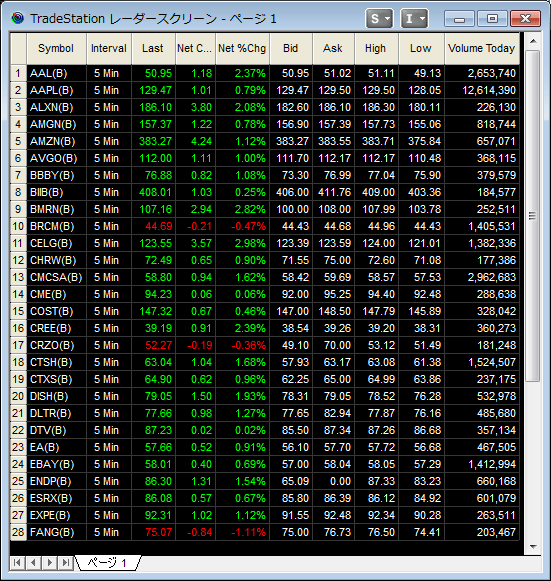
Task: Click the Bid value 406.00
Action: click(x=291, y=192)
